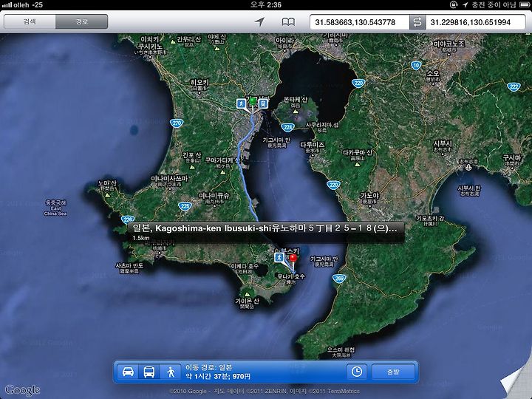Select the 경로 directions tab
532x399 pixels.
click(x=82, y=21)
